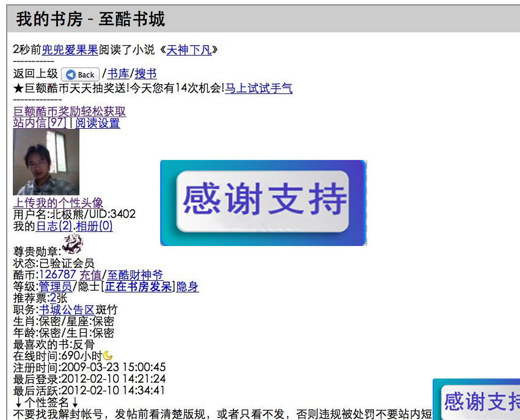Go to 书库 library link
The width and height of the screenshot is (520, 420).
pyautogui.click(x=118, y=73)
